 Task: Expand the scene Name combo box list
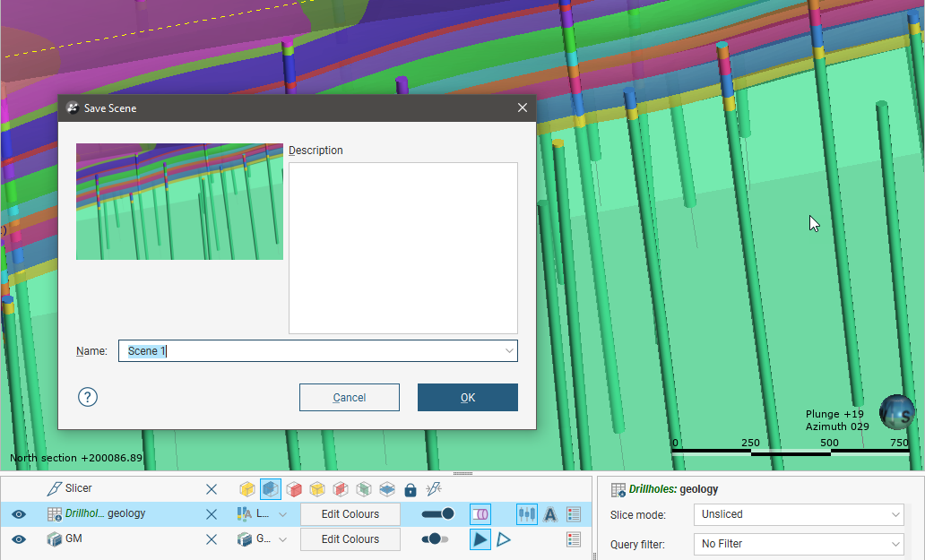coord(509,351)
